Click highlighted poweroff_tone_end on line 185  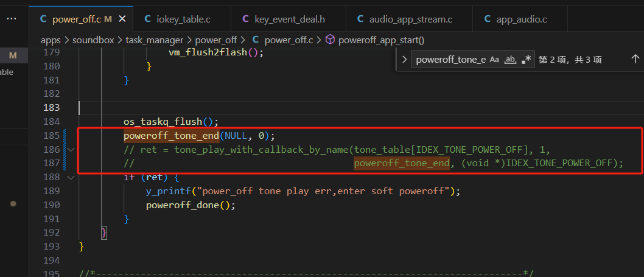(x=172, y=135)
